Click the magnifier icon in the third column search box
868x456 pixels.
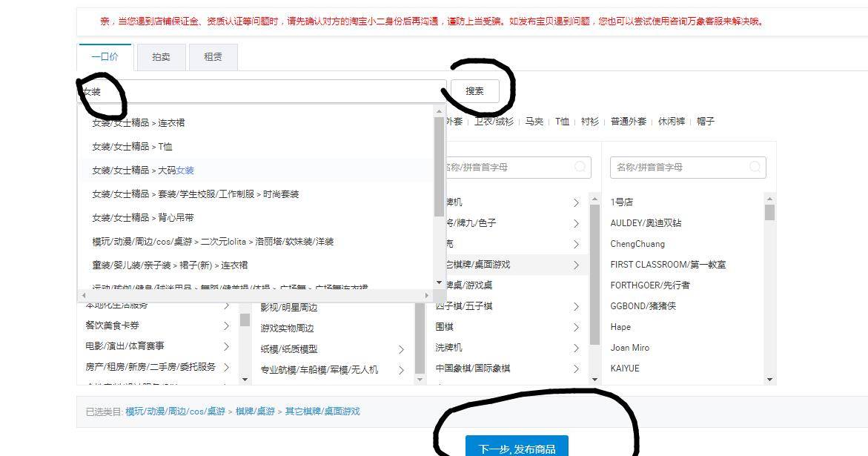tap(580, 167)
